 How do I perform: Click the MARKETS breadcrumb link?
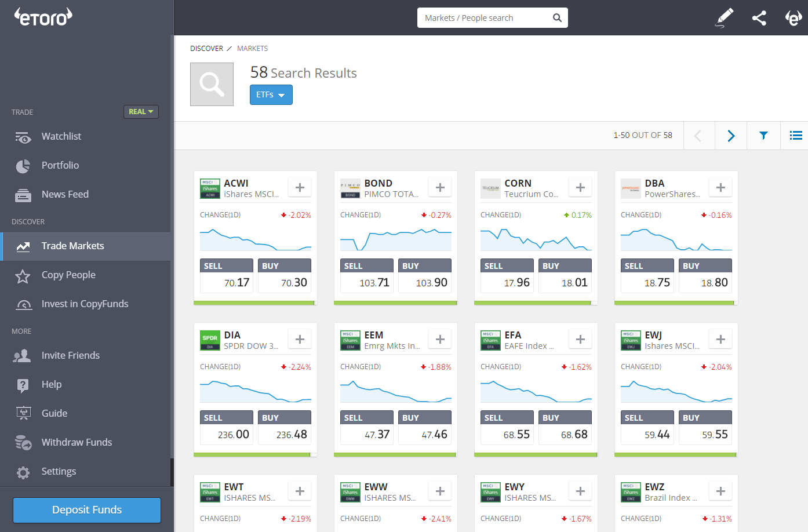[x=252, y=49]
